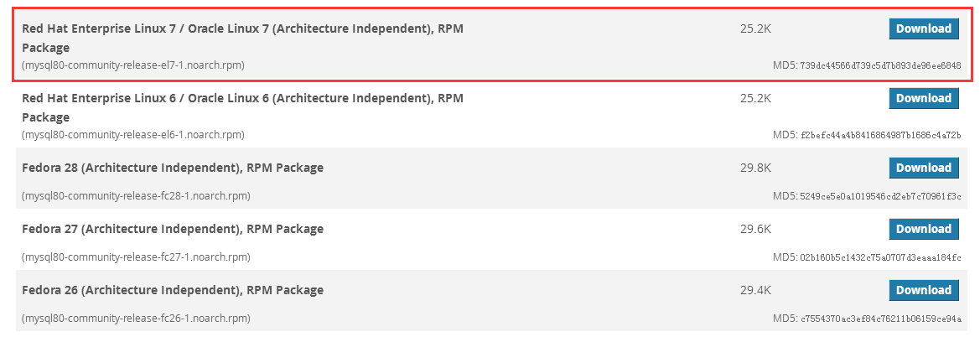Click filename mysql80-community-release-fc28-1.noarch.rpm
The image size is (980, 342).
click(x=136, y=196)
